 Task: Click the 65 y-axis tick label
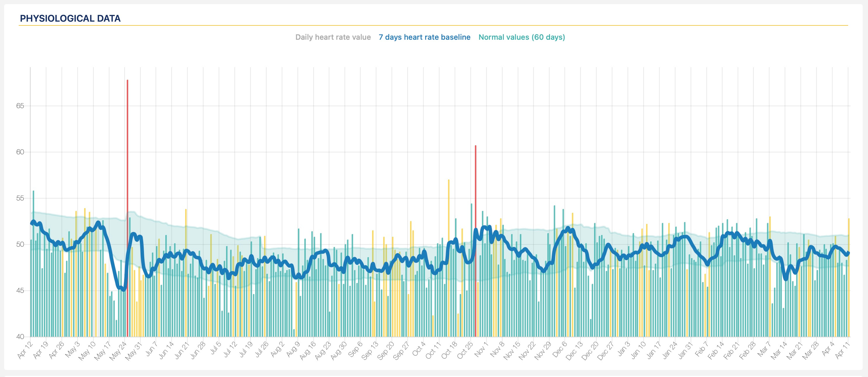(20, 106)
